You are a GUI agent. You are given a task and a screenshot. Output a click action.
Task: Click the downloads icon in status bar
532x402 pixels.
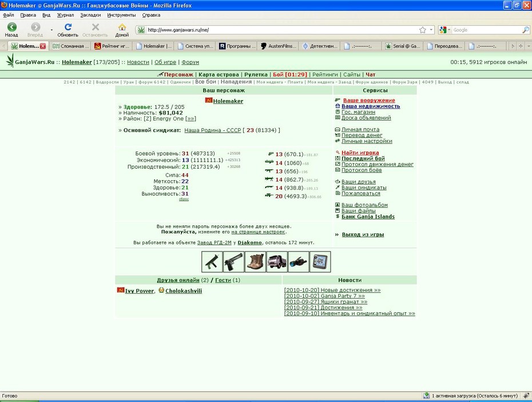pyautogui.click(x=426, y=396)
